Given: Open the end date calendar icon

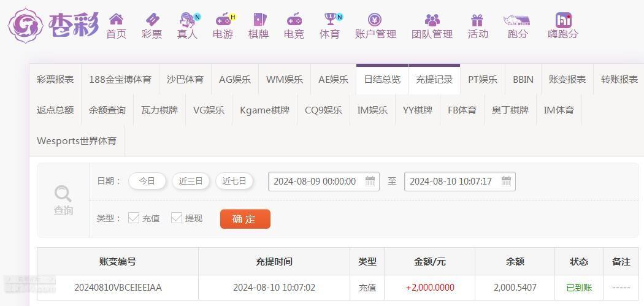Looking at the screenshot, I should 506,181.
